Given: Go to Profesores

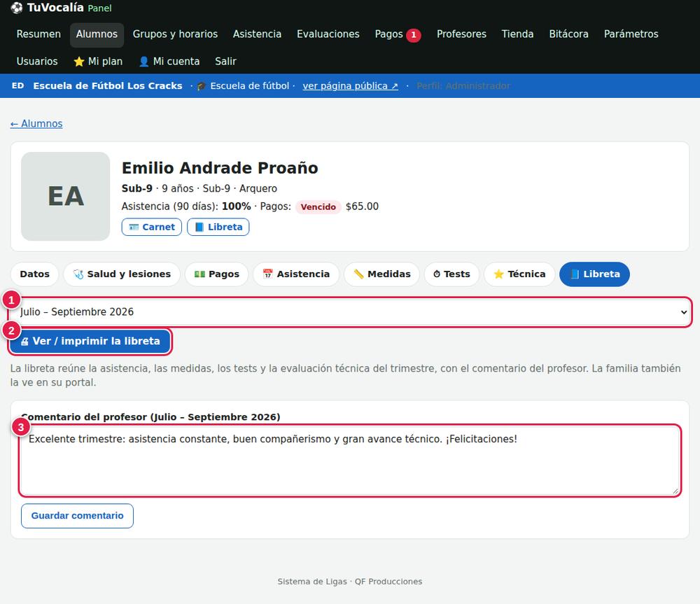Looking at the screenshot, I should click(x=461, y=34).
